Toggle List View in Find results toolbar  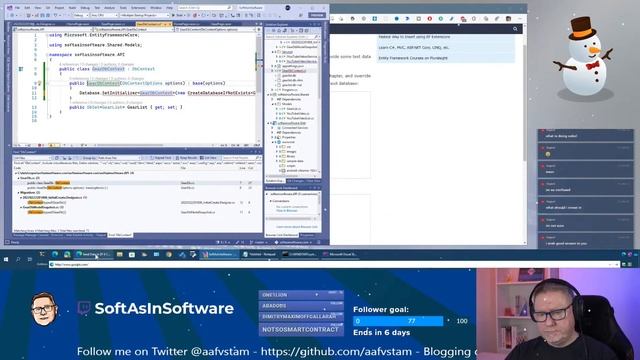point(209,158)
